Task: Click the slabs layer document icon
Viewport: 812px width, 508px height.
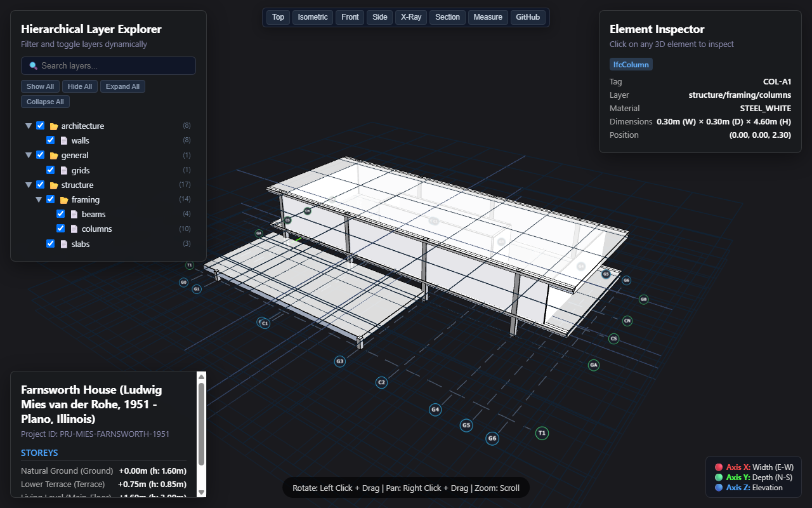Action: 64,244
